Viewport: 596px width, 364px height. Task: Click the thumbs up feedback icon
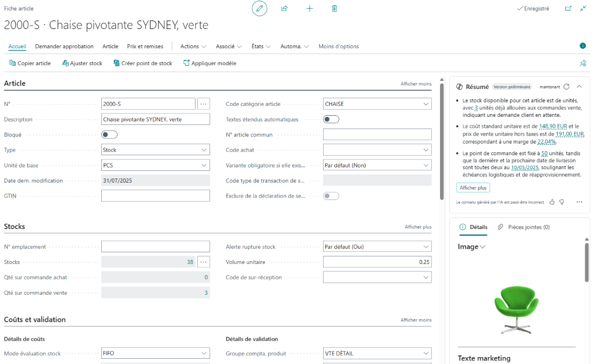(552, 202)
